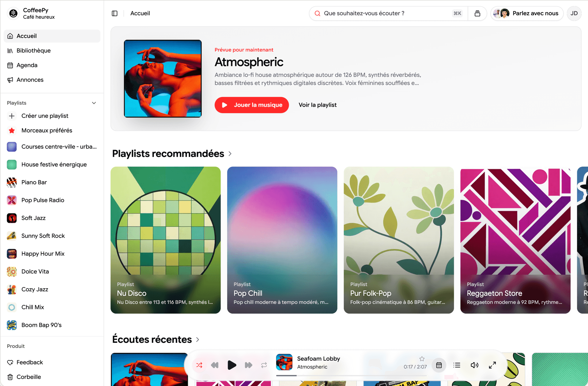
Task: Open Bibliothèque in sidebar
Action: [x=52, y=51]
